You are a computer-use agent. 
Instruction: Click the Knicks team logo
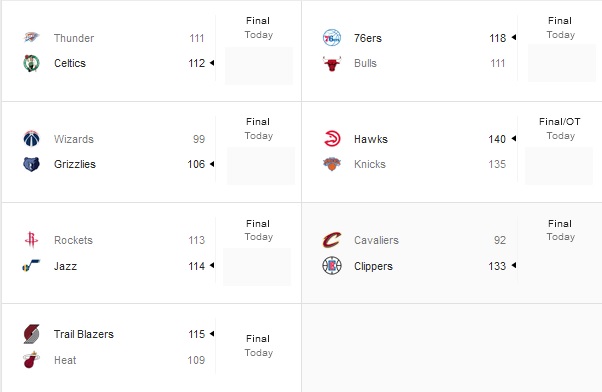click(332, 164)
